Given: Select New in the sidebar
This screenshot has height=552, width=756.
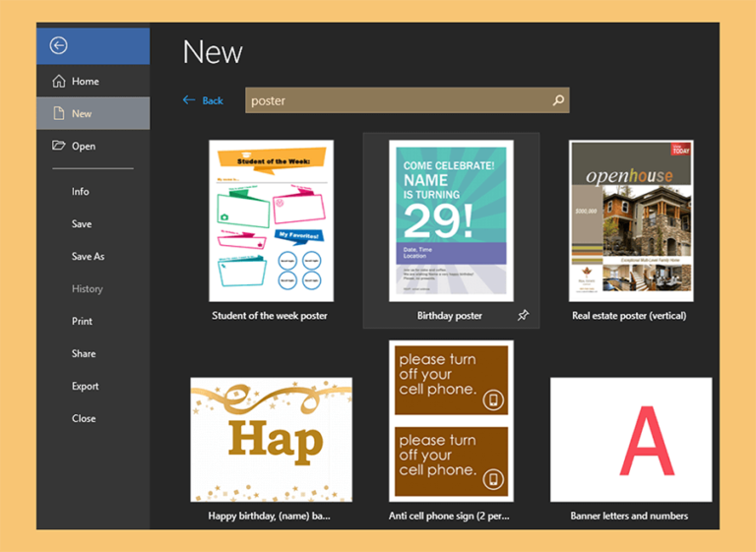Looking at the screenshot, I should (x=94, y=113).
